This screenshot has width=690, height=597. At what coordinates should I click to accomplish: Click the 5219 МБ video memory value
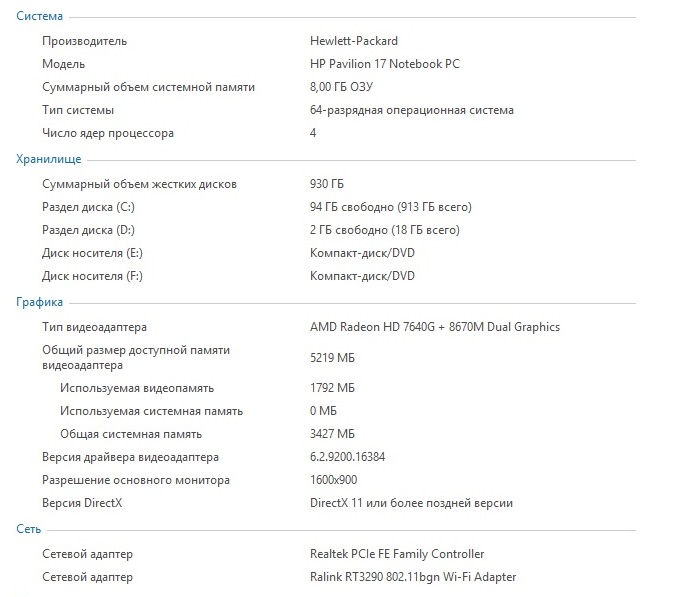[x=332, y=358]
